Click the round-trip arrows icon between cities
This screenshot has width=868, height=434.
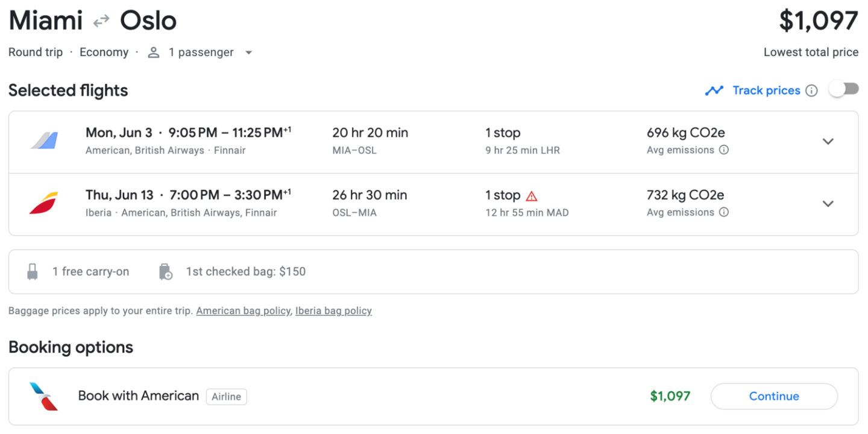(101, 21)
